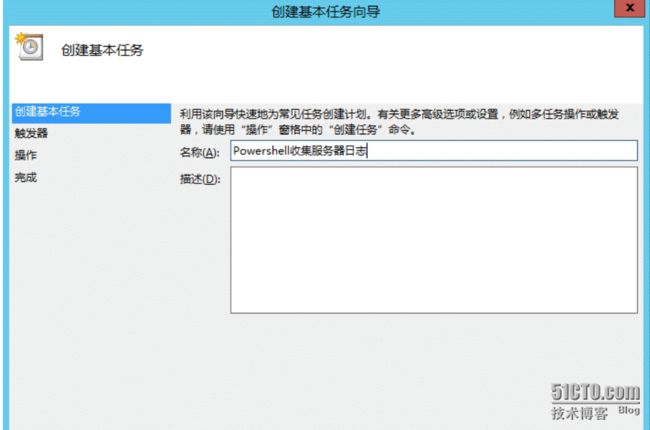Focus the 描述 text area
Screen dimensions: 650x430
click(434, 240)
